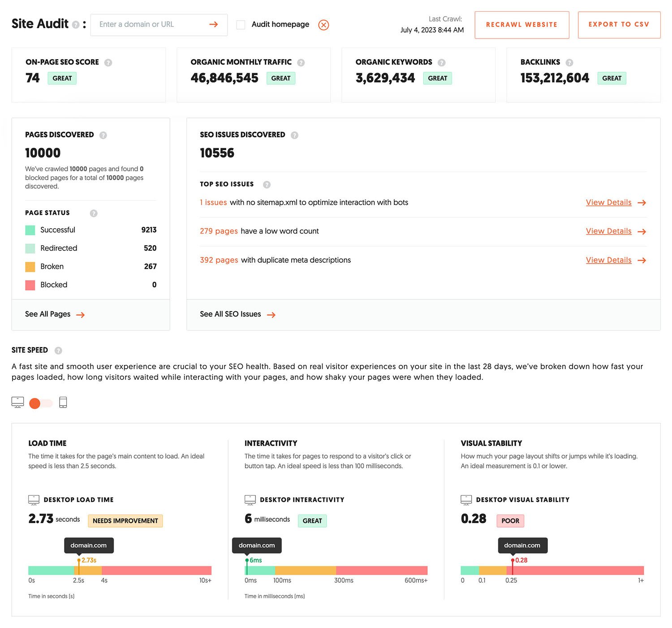Check the Audit homepage checkbox

241,25
